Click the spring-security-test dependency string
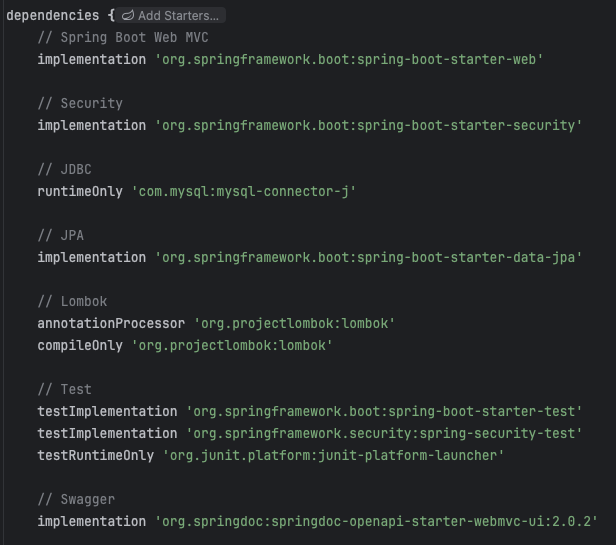The height and width of the screenshot is (545, 616). [x=384, y=434]
